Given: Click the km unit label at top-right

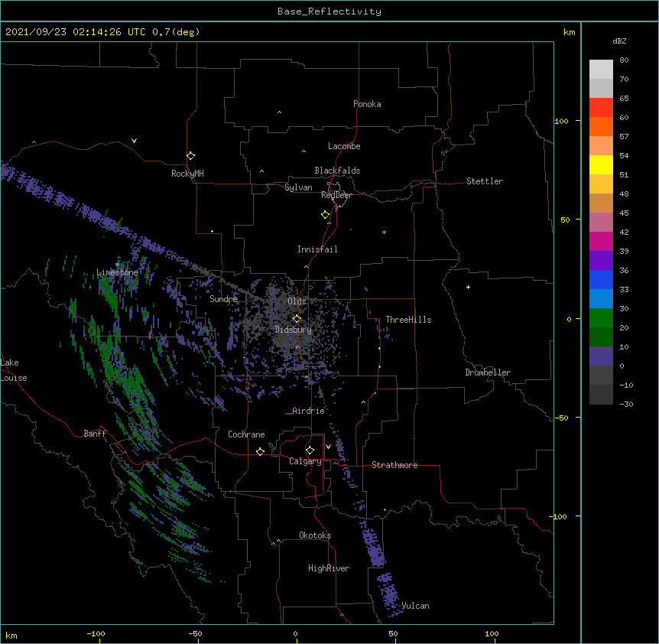Looking at the screenshot, I should point(570,32).
